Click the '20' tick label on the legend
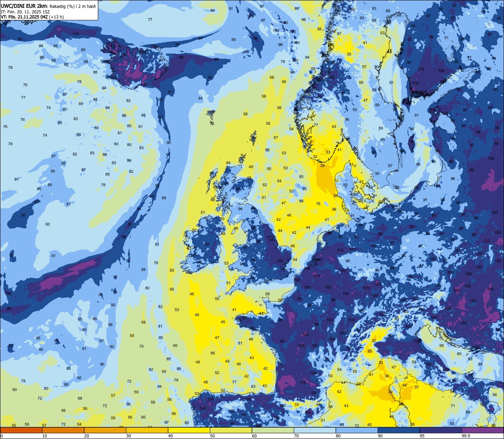This screenshot has height=439, width=504. click(x=87, y=436)
